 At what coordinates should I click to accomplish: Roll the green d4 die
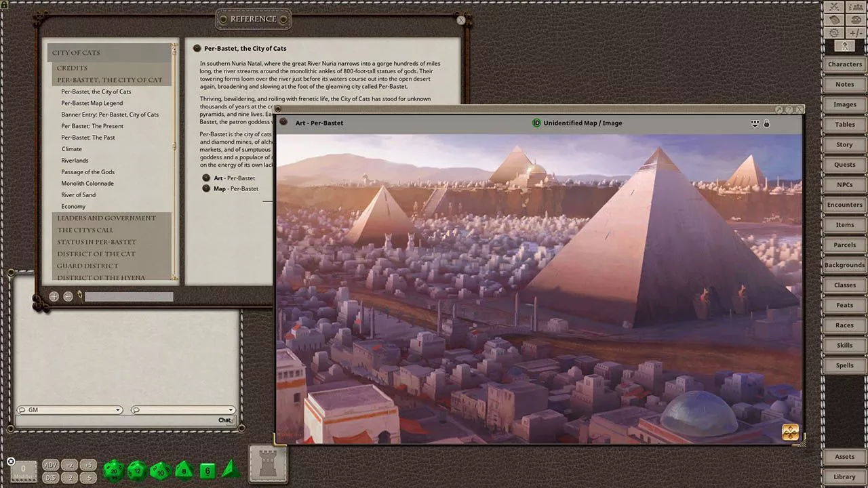pos(231,469)
